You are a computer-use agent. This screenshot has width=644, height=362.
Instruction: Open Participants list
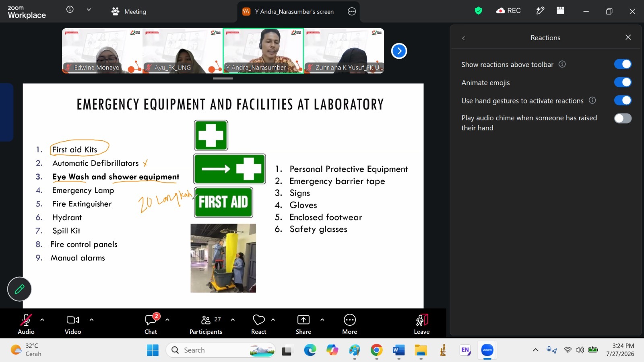tap(206, 324)
